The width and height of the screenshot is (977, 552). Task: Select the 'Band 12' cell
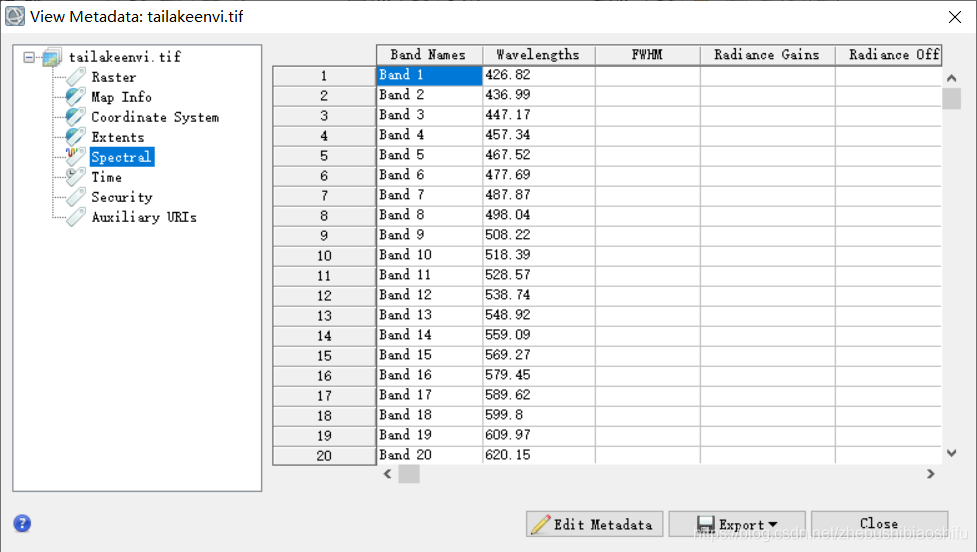(429, 295)
